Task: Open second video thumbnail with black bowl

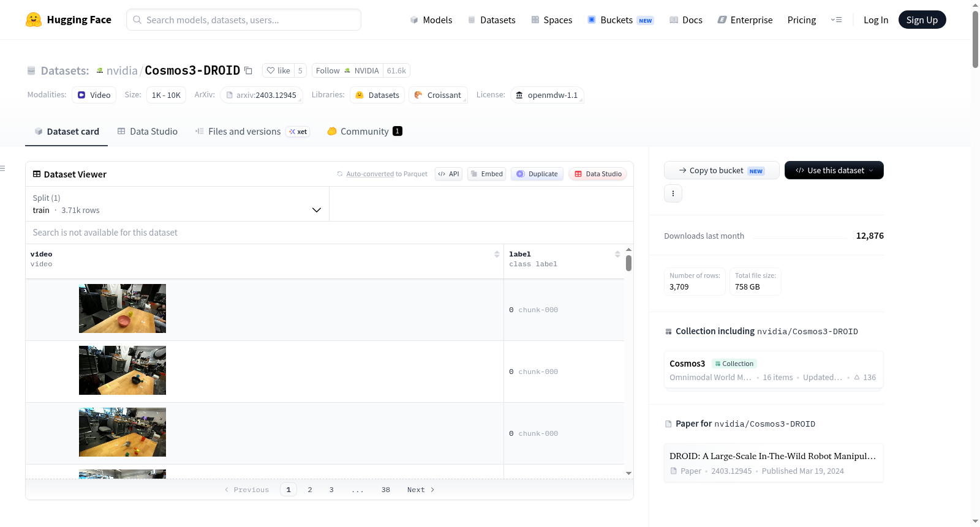Action: click(x=123, y=370)
